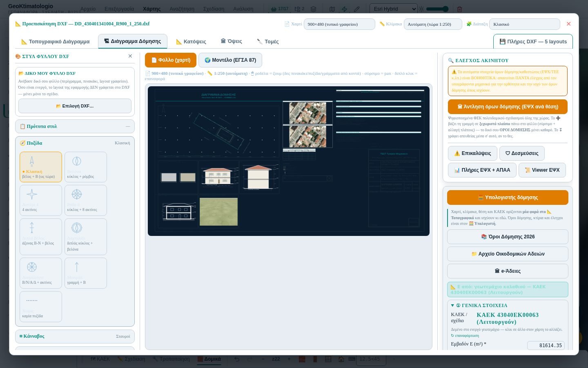Switch to the Τομές tab
The height and width of the screenshot is (368, 588).
[x=268, y=41]
